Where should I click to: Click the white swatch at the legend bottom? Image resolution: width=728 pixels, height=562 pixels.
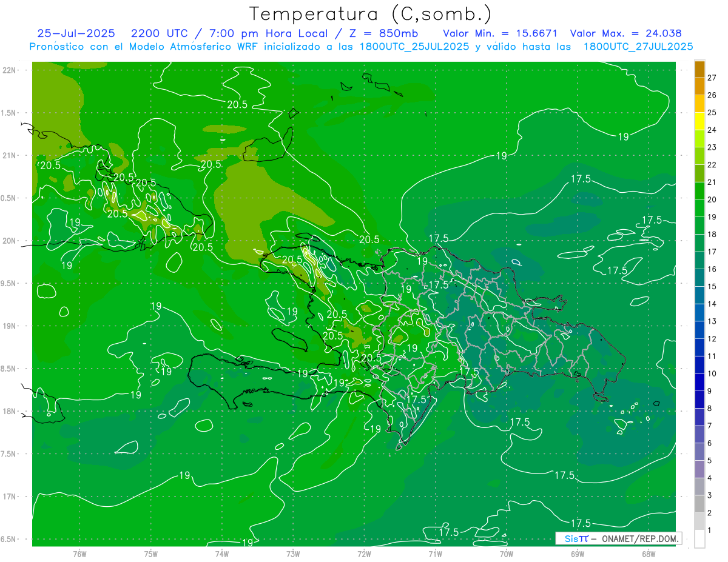699,538
